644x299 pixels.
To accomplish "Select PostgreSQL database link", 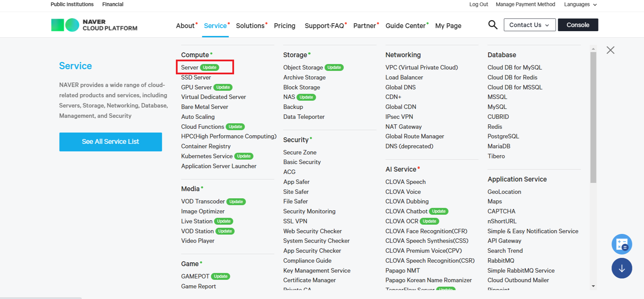I will coord(503,136).
